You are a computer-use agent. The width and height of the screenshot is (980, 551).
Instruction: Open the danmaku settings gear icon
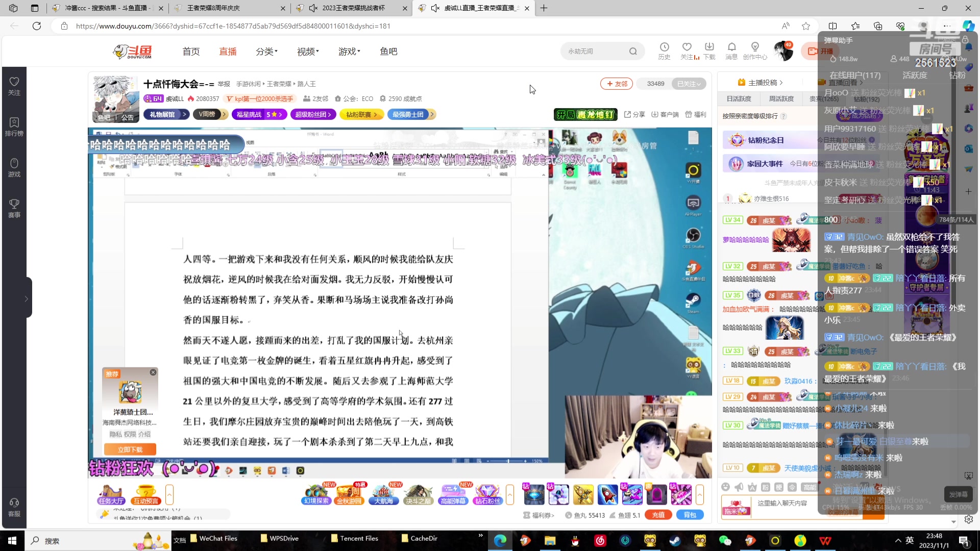click(969, 519)
